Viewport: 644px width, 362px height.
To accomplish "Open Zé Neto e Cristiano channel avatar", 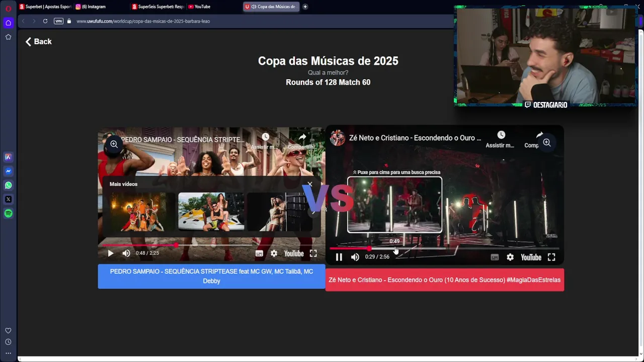I will (337, 138).
